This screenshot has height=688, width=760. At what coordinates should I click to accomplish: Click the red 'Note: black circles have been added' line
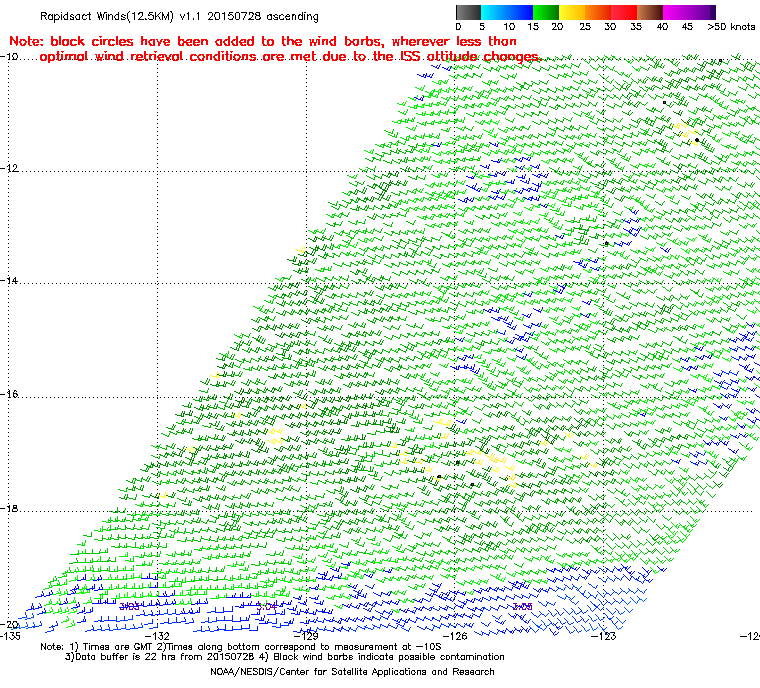[263, 41]
